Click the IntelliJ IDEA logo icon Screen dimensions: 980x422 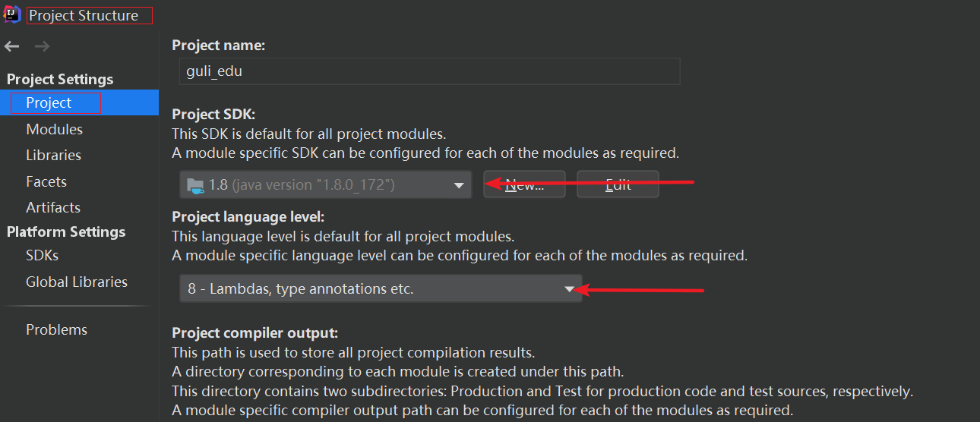[12, 15]
